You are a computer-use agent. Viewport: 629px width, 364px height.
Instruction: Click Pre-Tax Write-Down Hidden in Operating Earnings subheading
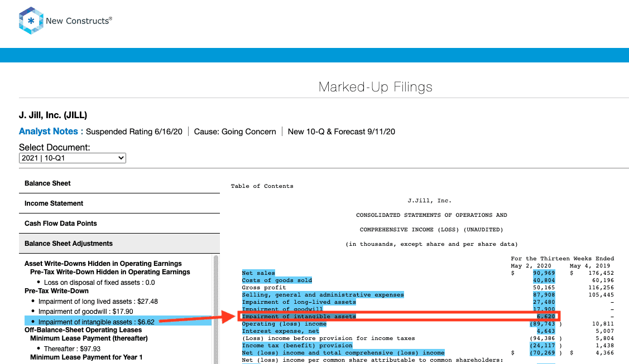click(x=110, y=272)
